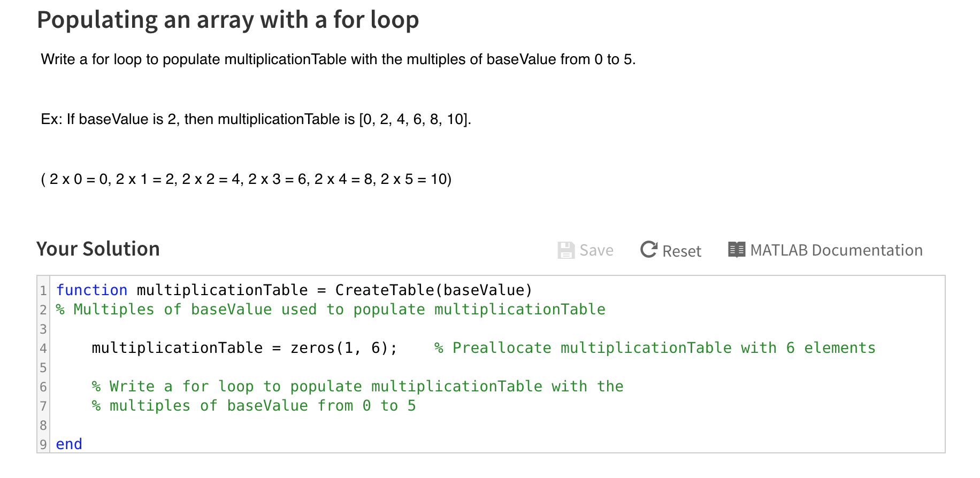The image size is (980, 478).
Task: Click comment '% multiples of baseValue from 0 to 5'
Action: click(x=254, y=406)
